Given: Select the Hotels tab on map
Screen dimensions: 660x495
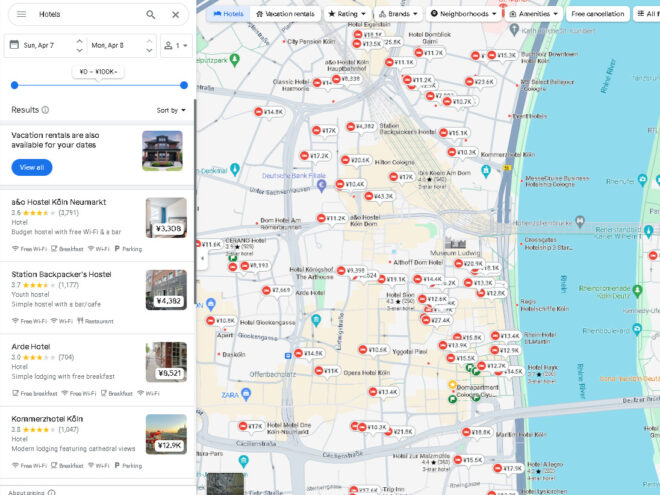Looking at the screenshot, I should 229,14.
